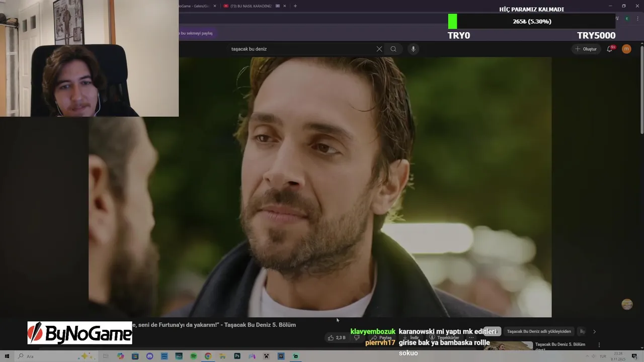The height and width of the screenshot is (362, 644).
Task: Switch to the ByNoGame browser tab
Action: (x=195, y=6)
